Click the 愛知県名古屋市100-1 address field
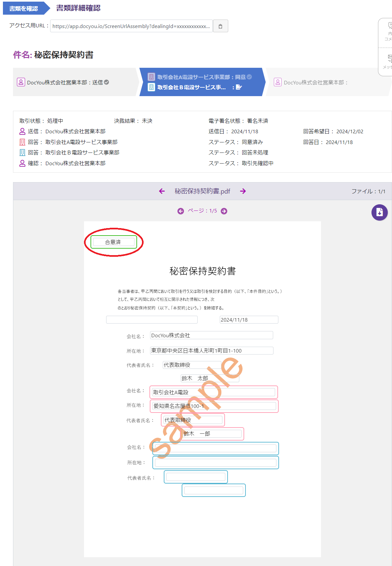Screen dimensions: 392x566 pos(214,406)
